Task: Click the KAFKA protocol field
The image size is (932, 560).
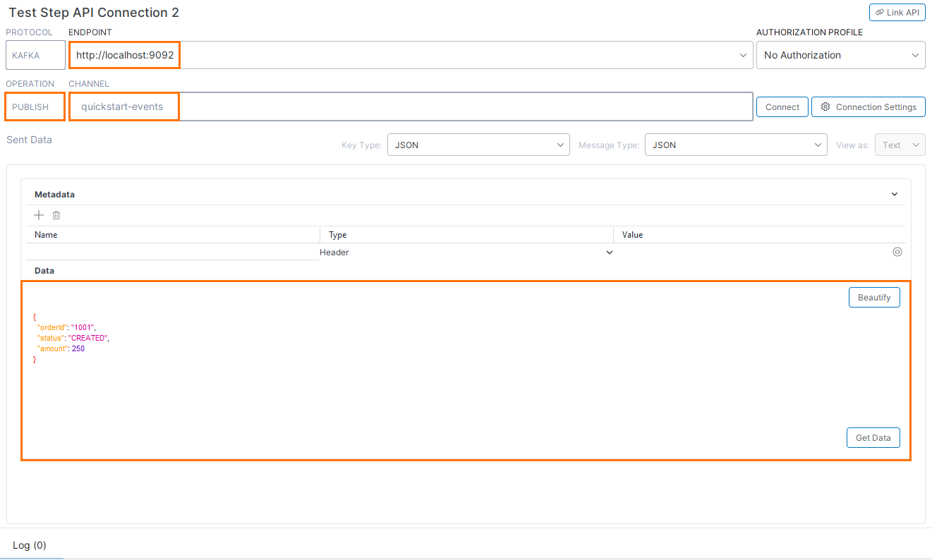Action: click(x=35, y=55)
